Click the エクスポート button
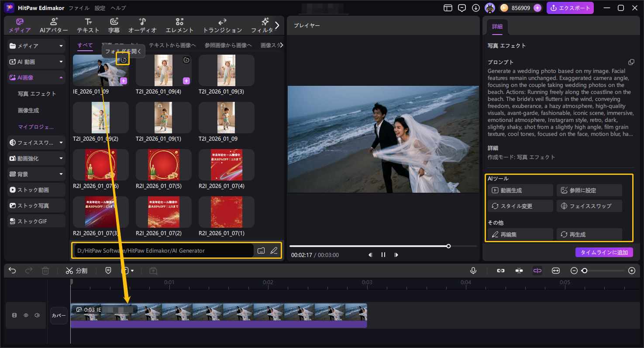 click(x=570, y=8)
